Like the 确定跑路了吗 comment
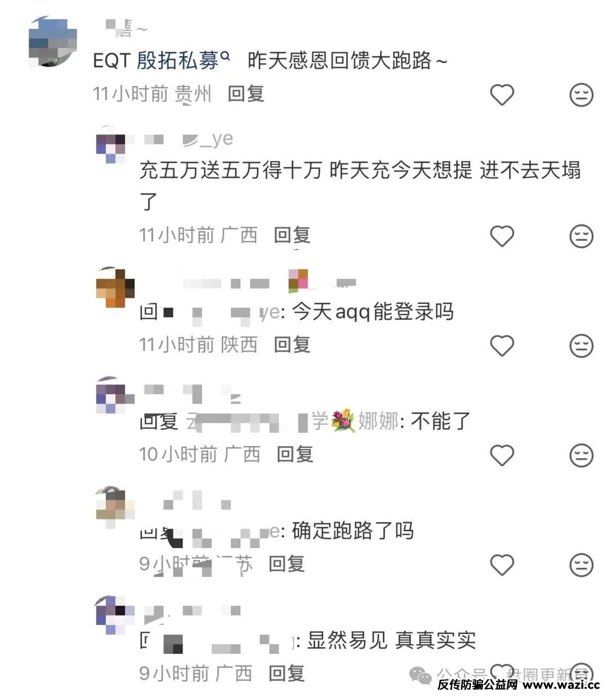Viewport: 608px width, 700px height. click(502, 564)
